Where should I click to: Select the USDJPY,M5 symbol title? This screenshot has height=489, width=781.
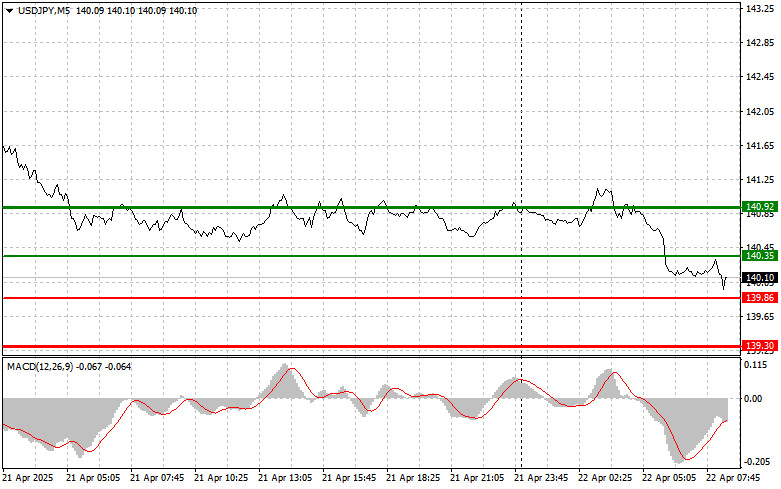pos(44,11)
